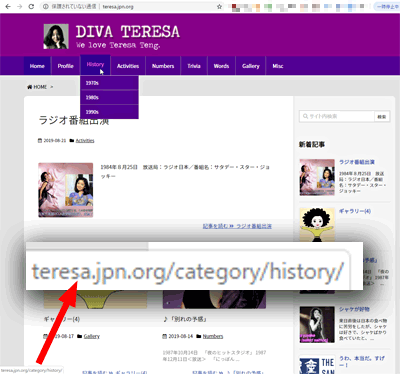Click the sidebar シャケが好物 thumbnail

click(x=317, y=325)
